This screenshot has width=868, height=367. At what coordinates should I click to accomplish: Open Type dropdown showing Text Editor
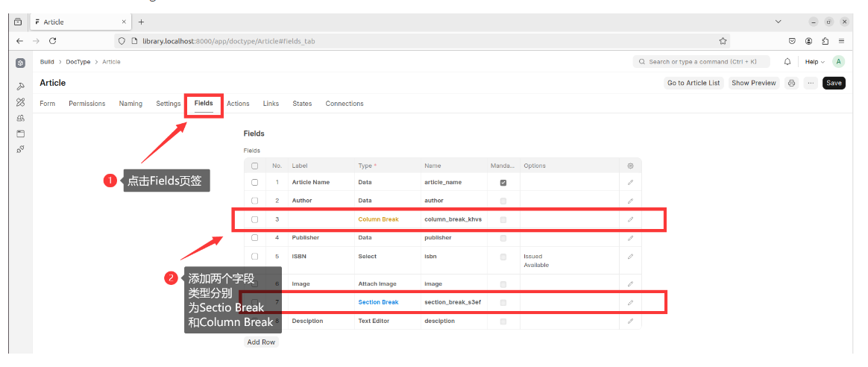388,321
